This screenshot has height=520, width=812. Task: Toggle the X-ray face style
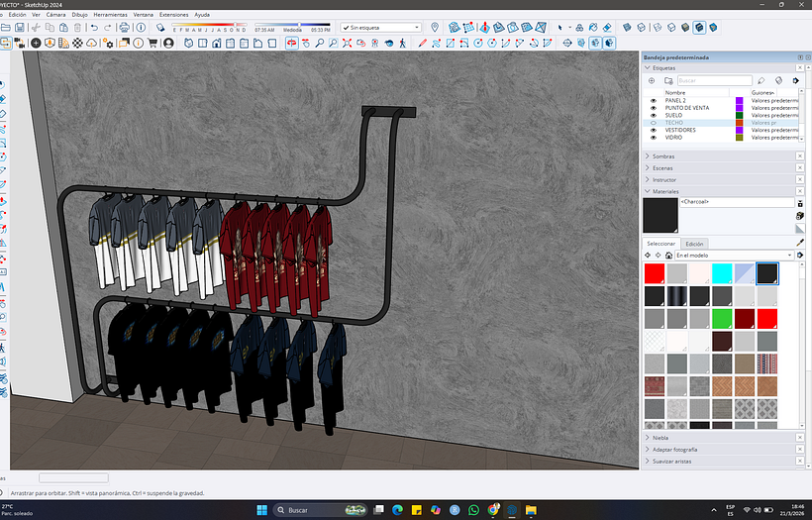point(627,28)
